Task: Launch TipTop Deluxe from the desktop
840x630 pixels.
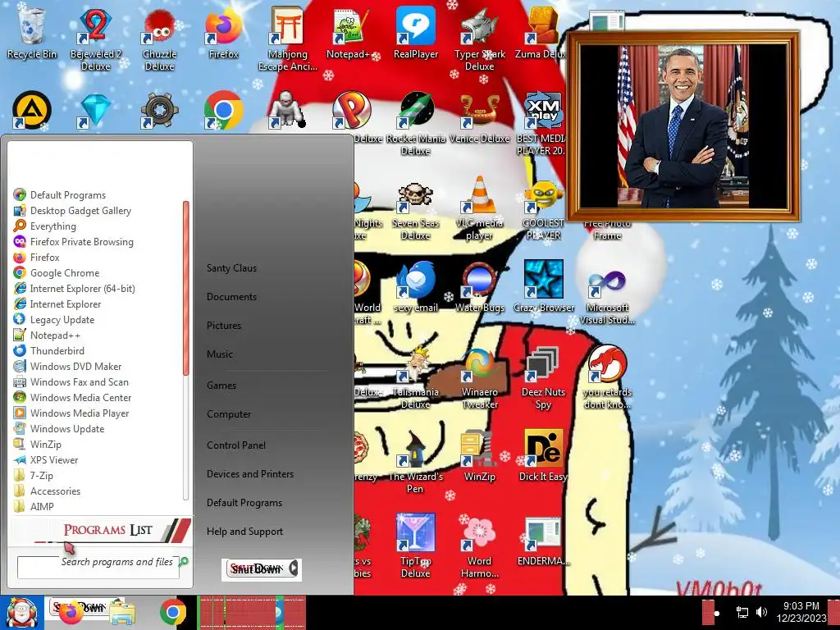Action: pyautogui.click(x=416, y=546)
